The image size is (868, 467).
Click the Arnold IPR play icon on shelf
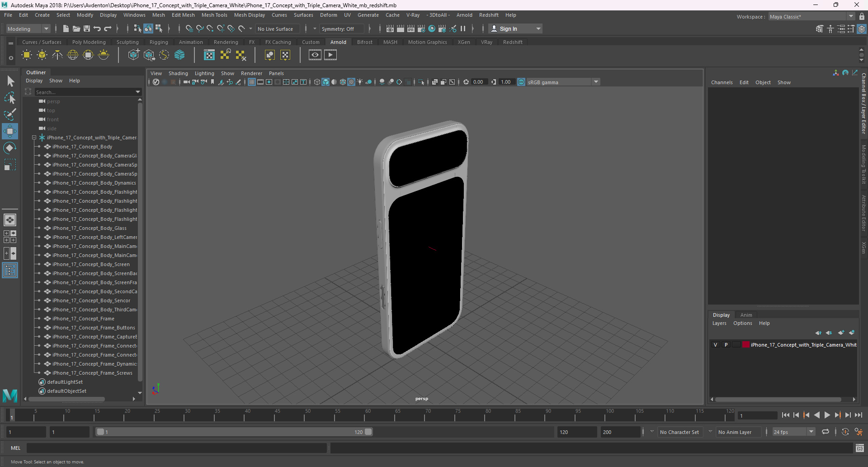coord(330,55)
